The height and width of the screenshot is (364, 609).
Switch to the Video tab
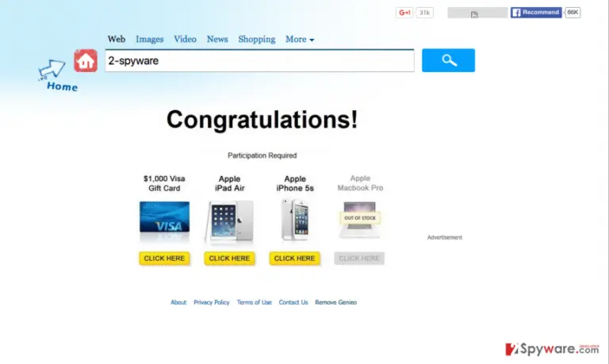tap(185, 39)
